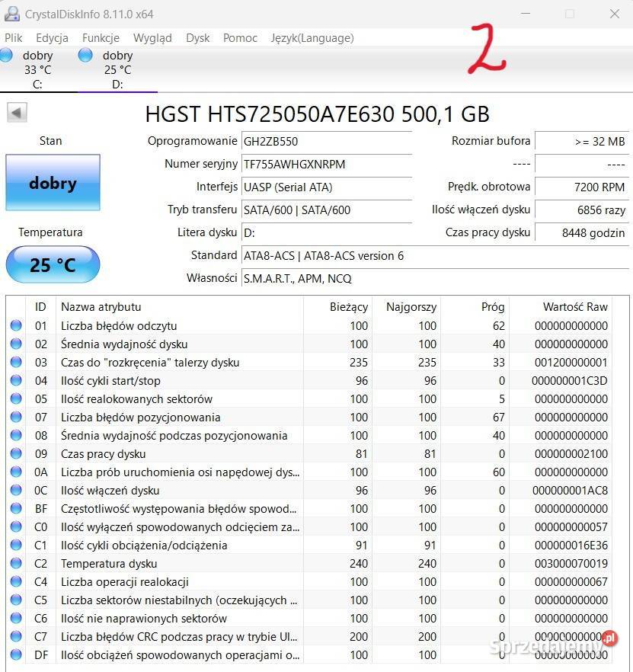Click status dot for 04 Ilość cykli start/stop
The width and height of the screenshot is (633, 672).
[x=16, y=380]
